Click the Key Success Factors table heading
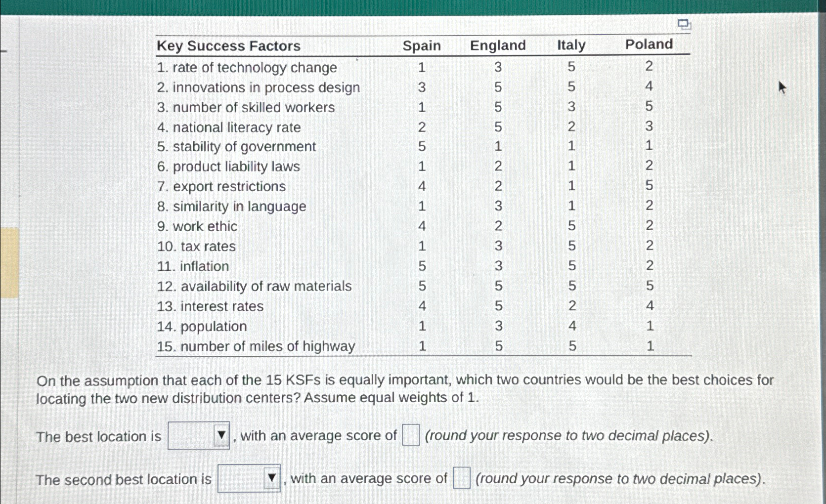The height and width of the screenshot is (504, 826). coord(228,46)
